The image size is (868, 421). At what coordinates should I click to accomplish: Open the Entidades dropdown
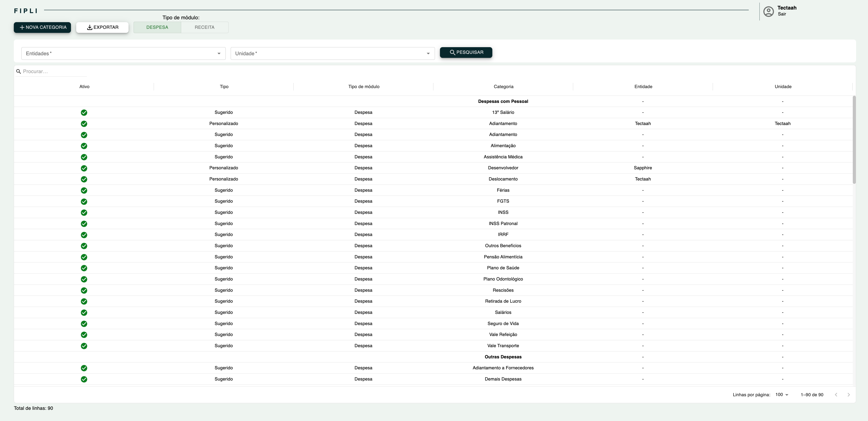(123, 54)
